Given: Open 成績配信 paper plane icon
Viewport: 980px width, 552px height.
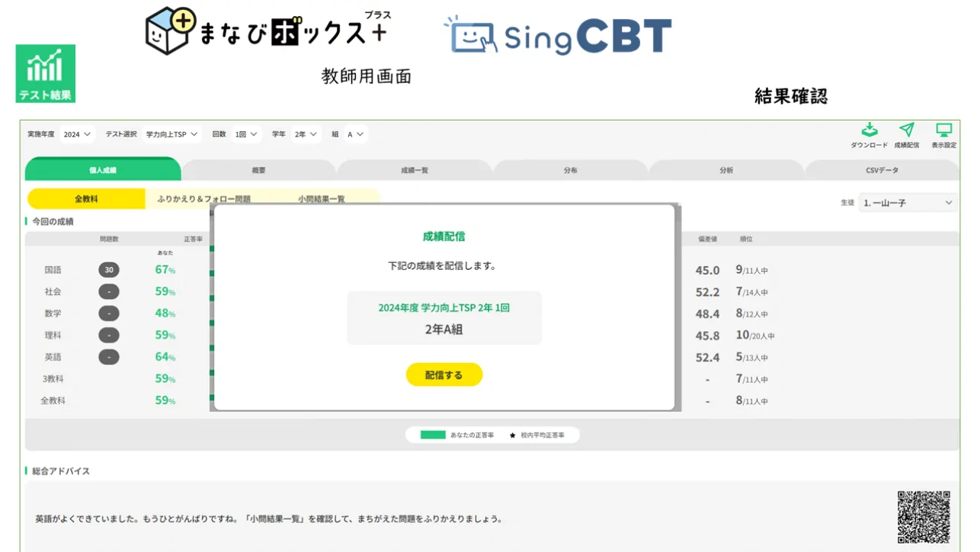Looking at the screenshot, I should 906,130.
